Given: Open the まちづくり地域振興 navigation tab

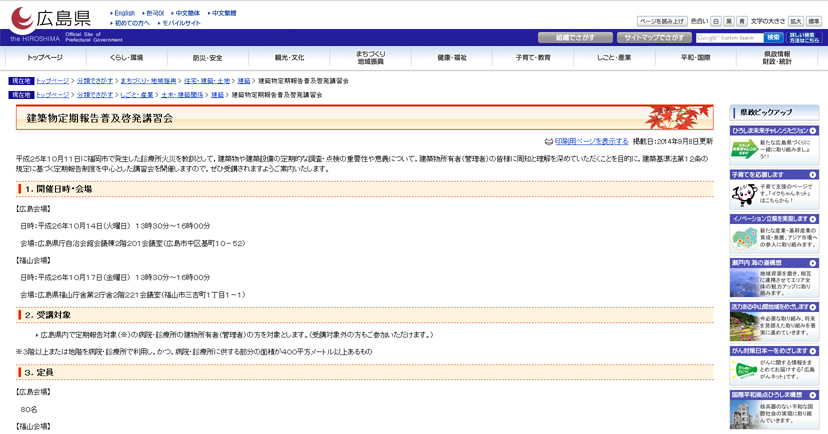Looking at the screenshot, I should (x=371, y=58).
